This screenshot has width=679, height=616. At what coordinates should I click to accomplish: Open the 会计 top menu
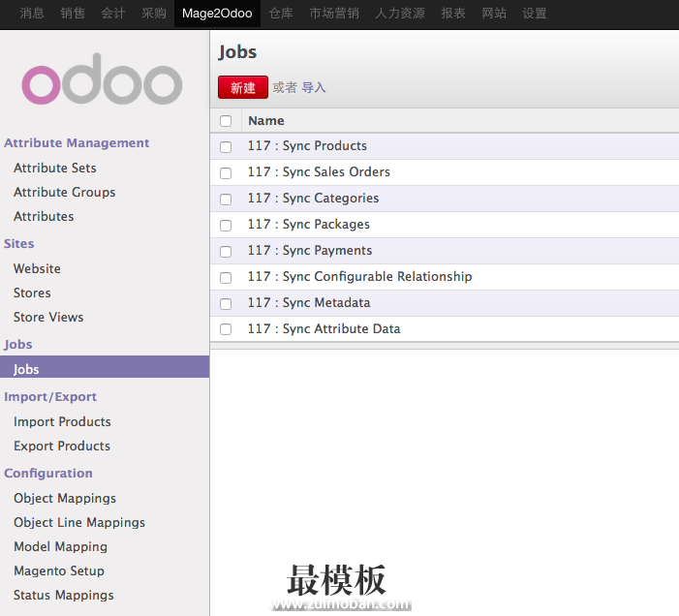[113, 14]
